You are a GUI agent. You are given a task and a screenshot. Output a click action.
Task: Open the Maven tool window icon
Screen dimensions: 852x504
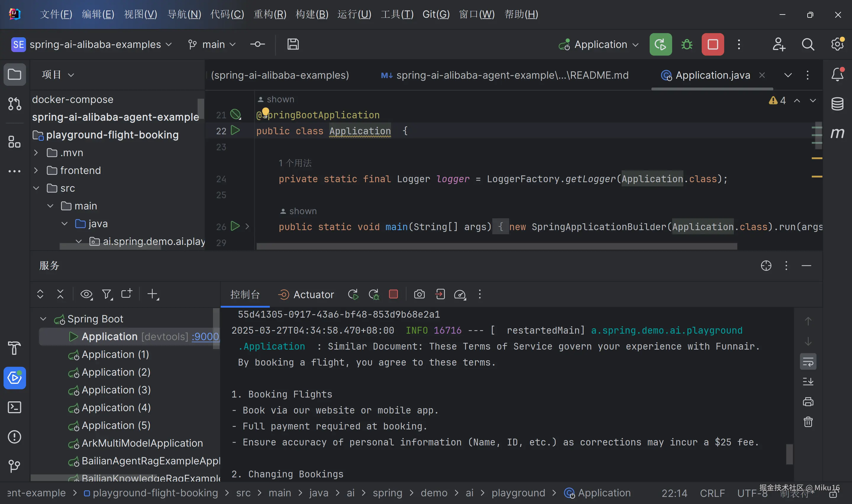tap(837, 133)
